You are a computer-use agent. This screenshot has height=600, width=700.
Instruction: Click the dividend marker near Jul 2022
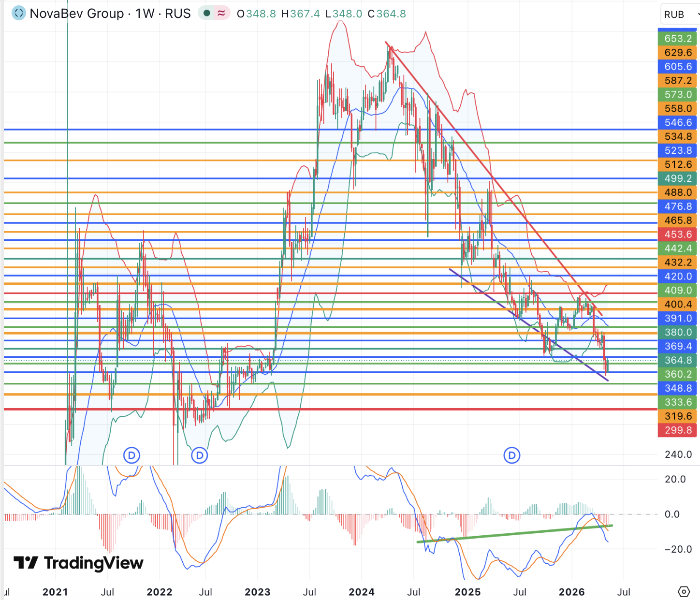click(x=199, y=455)
